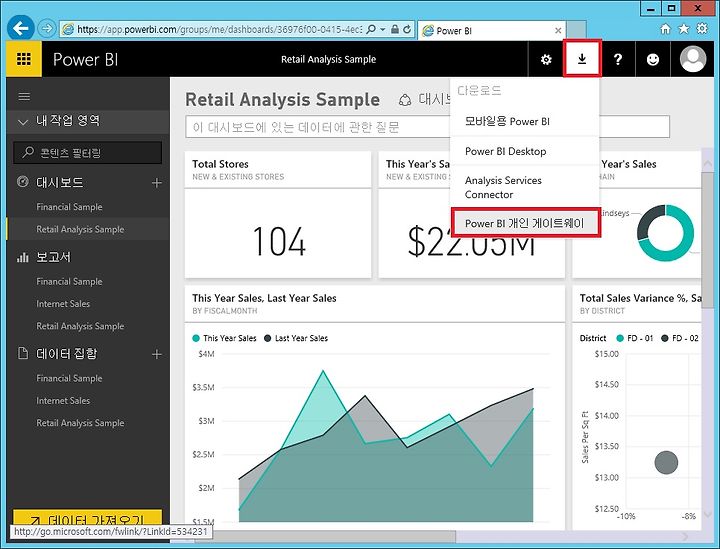Open the Total Stores 104 tile

coord(278,215)
